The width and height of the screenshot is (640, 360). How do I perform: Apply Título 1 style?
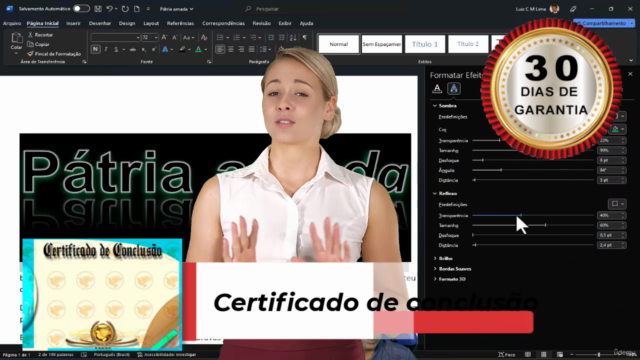click(425, 44)
